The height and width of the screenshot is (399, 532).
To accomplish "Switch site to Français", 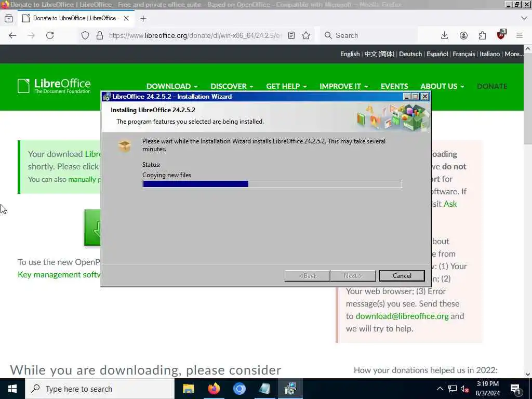I will (x=464, y=54).
